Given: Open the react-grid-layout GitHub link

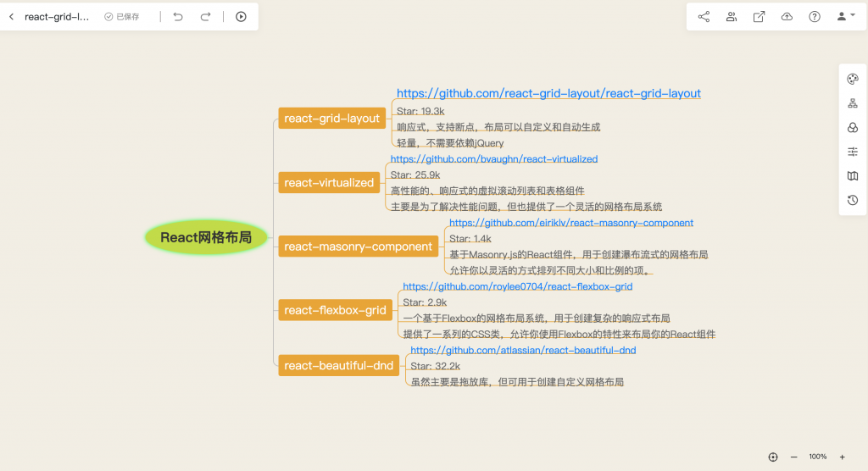Looking at the screenshot, I should [x=548, y=93].
